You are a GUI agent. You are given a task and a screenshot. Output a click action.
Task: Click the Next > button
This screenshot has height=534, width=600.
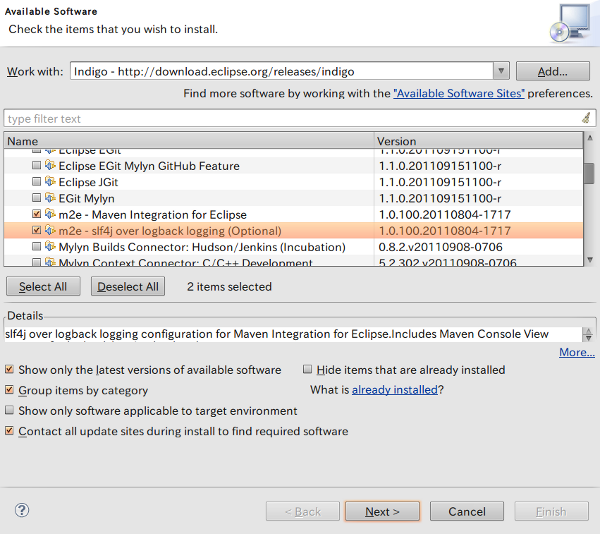tap(382, 511)
